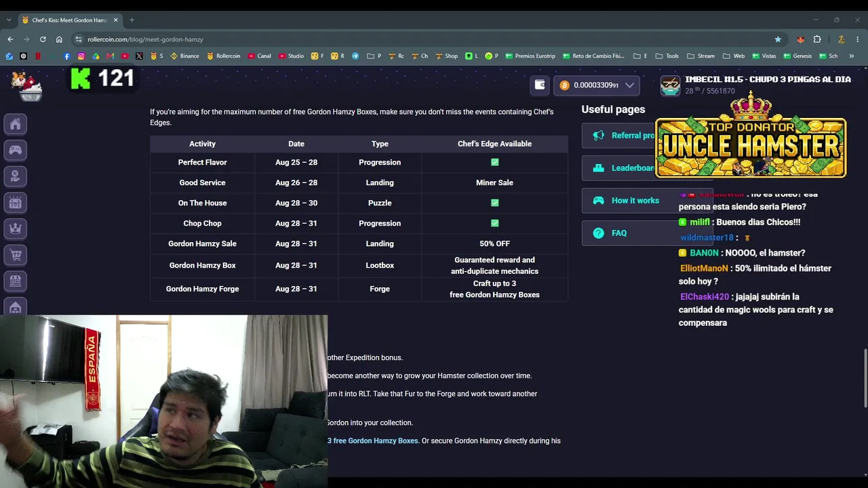Open the coin-in-hand icon in sidebar
This screenshot has height=488, width=868.
click(16, 176)
